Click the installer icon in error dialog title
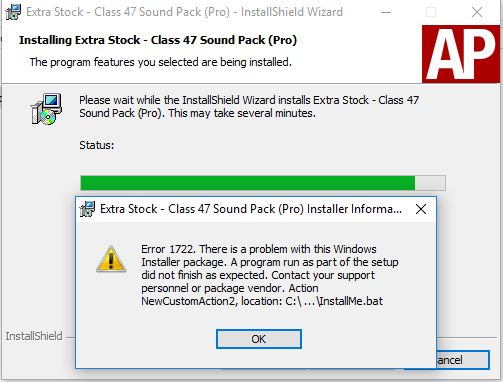This screenshot has width=503, height=382. click(87, 209)
